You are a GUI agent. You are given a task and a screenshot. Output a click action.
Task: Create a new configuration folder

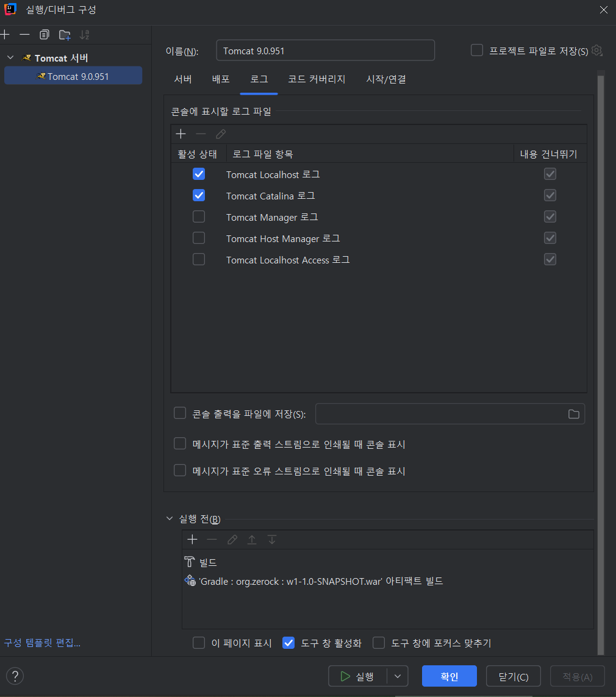(65, 35)
